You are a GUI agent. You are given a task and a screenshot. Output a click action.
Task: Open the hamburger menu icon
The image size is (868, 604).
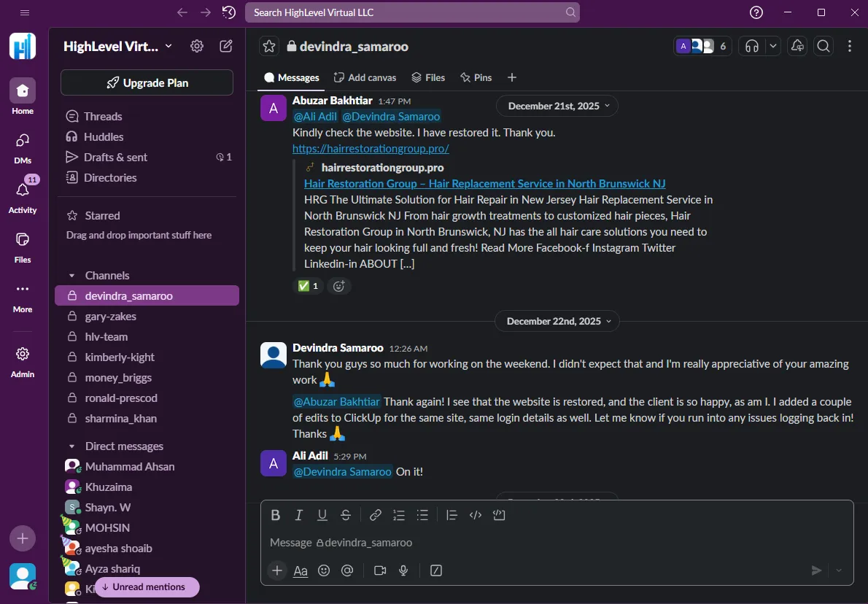(24, 12)
